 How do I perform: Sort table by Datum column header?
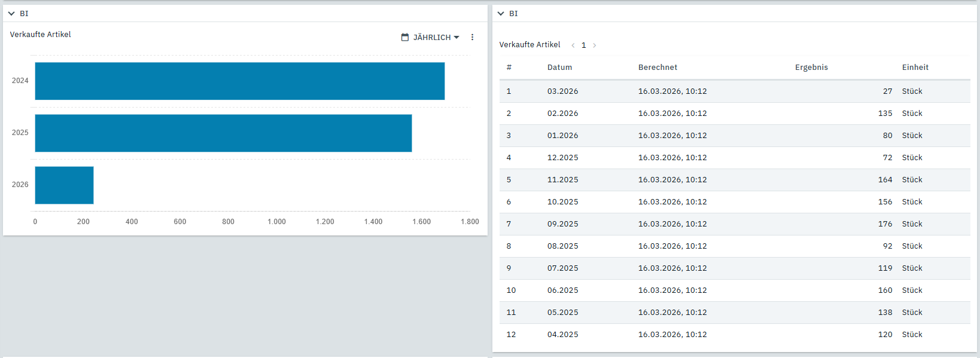[559, 68]
